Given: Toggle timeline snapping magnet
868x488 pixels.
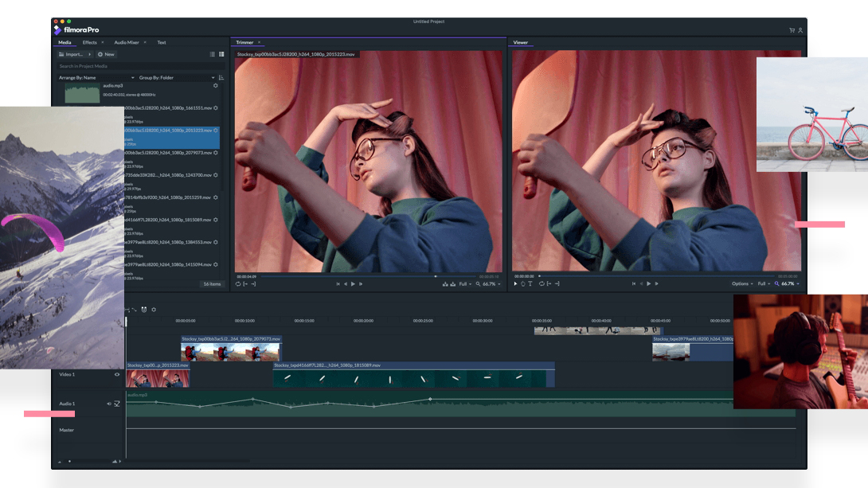Looking at the screenshot, I should [144, 310].
